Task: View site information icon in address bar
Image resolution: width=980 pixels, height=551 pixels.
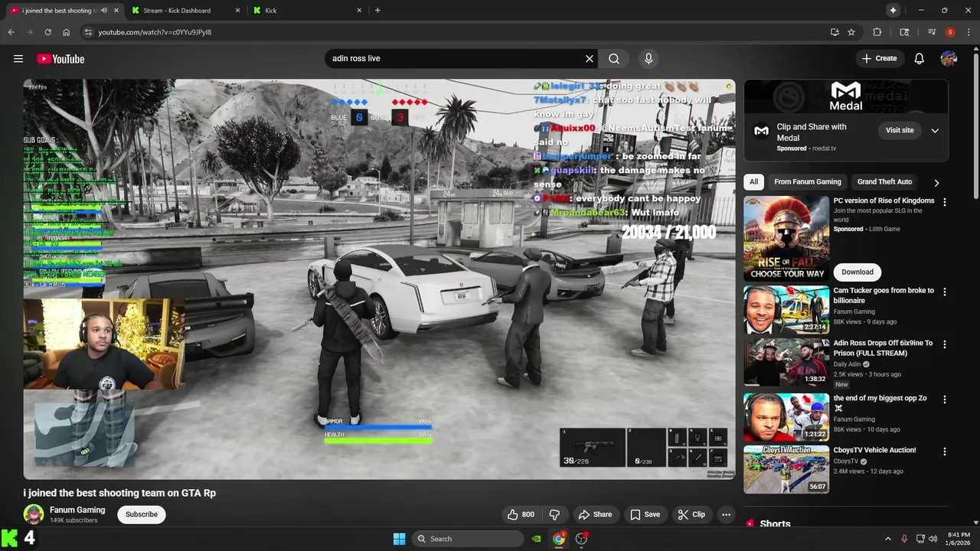Action: [88, 32]
